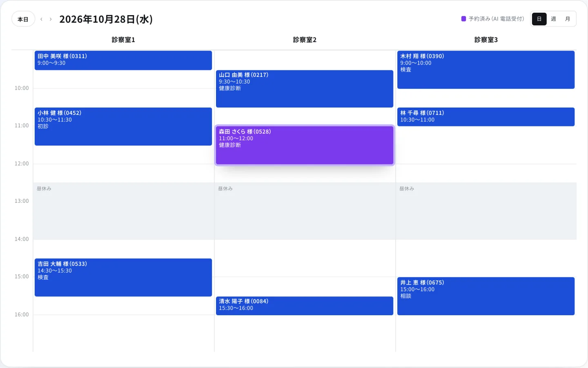Click the 診察室3 column header
Image resolution: width=588 pixels, height=368 pixels.
(486, 40)
